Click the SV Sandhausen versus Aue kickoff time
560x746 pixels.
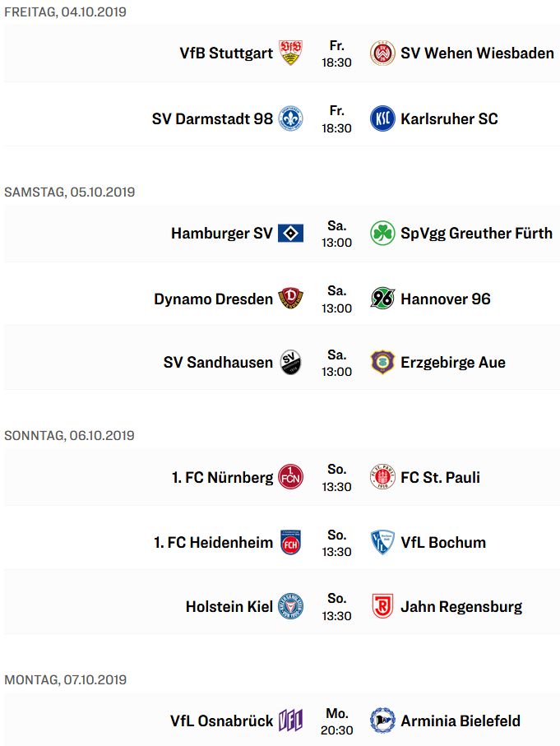point(336,363)
